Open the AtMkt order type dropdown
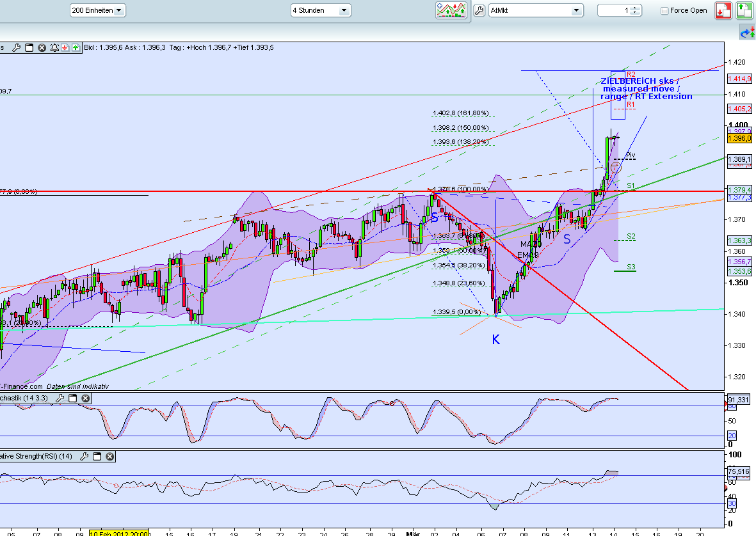This screenshot has width=756, height=536. (536, 10)
